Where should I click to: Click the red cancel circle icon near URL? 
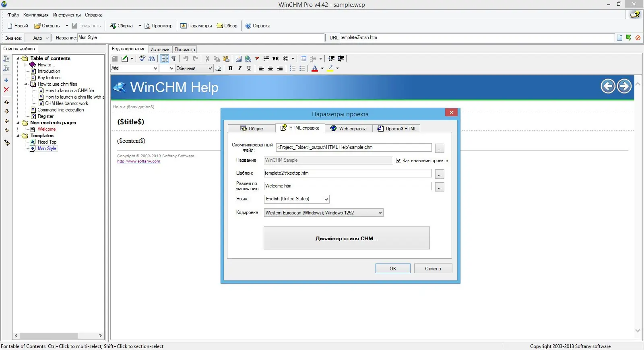638,38
